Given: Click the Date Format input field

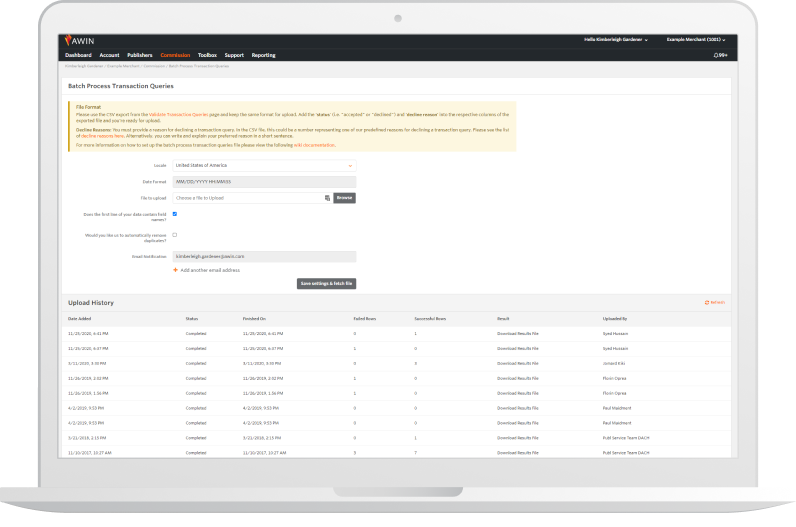Looking at the screenshot, I should pos(264,181).
